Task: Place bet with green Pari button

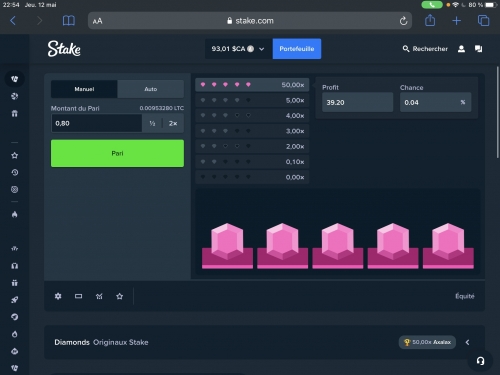Action: click(x=117, y=153)
